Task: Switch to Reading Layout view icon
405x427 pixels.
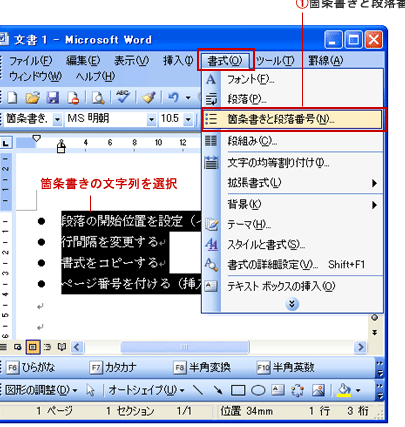Action: (62, 347)
